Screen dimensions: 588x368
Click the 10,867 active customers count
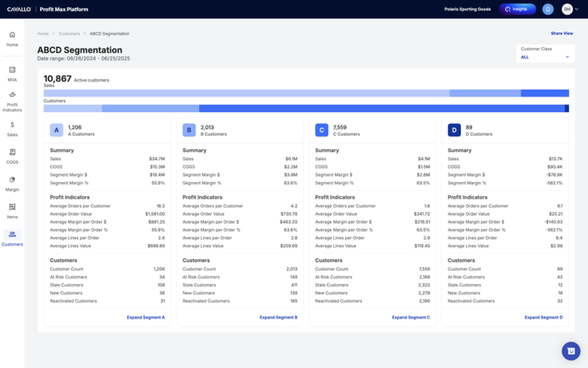(x=57, y=78)
